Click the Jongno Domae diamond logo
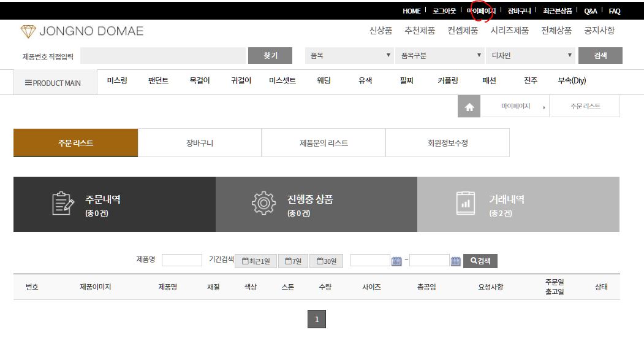Image resolution: width=644 pixels, height=362 pixels. point(28,31)
